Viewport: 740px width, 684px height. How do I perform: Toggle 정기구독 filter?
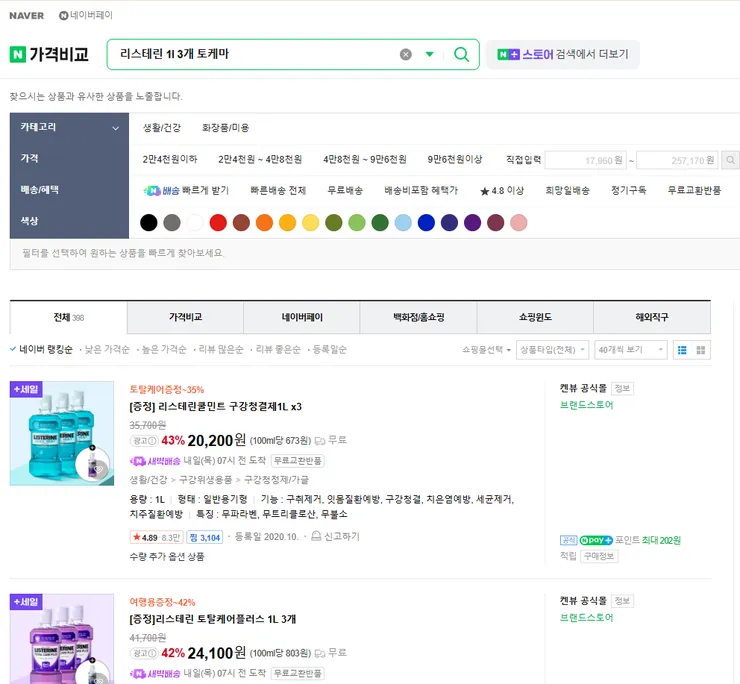[x=628, y=191]
